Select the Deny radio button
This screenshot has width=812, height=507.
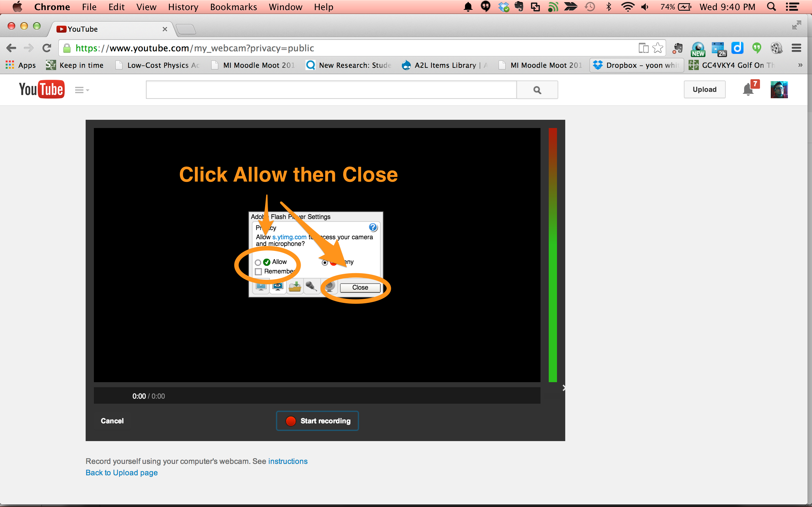click(324, 263)
